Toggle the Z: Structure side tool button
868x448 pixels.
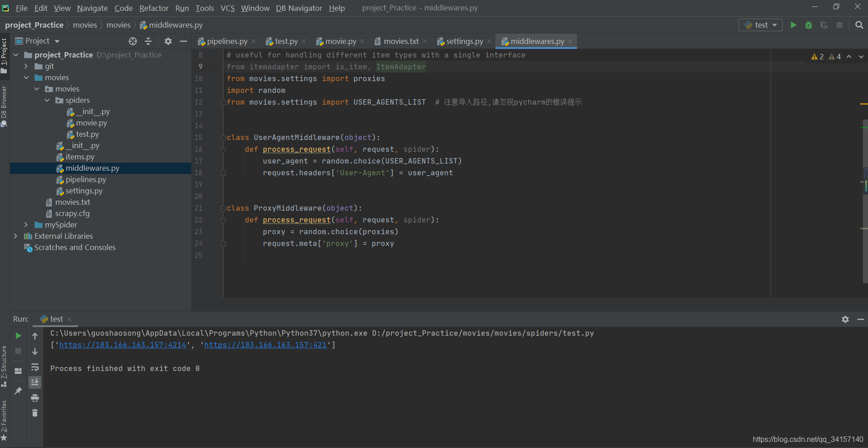pyautogui.click(x=4, y=366)
